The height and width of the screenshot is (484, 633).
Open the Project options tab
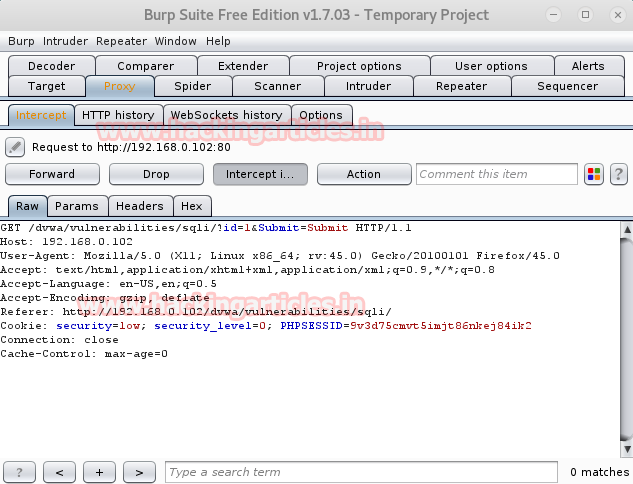point(359,66)
